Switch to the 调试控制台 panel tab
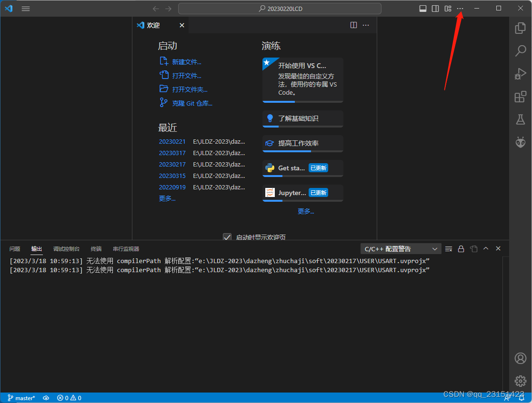Image resolution: width=532 pixels, height=403 pixels. pyautogui.click(x=67, y=249)
